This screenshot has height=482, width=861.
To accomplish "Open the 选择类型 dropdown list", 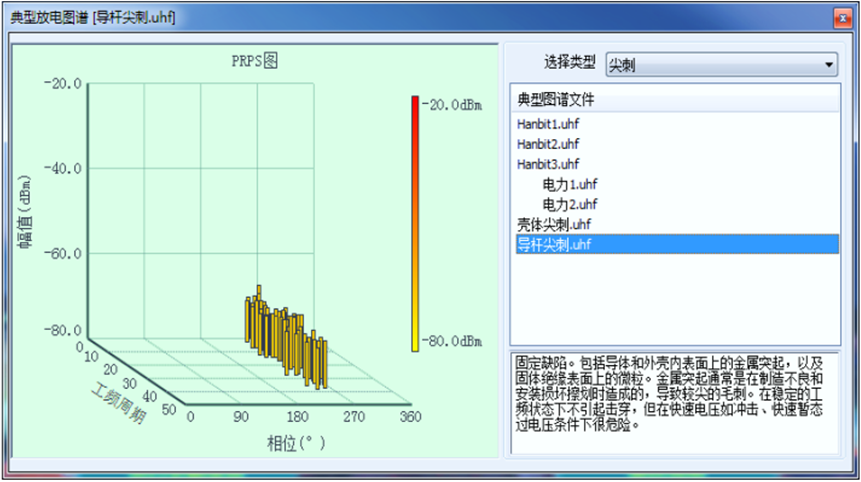I will (828, 65).
